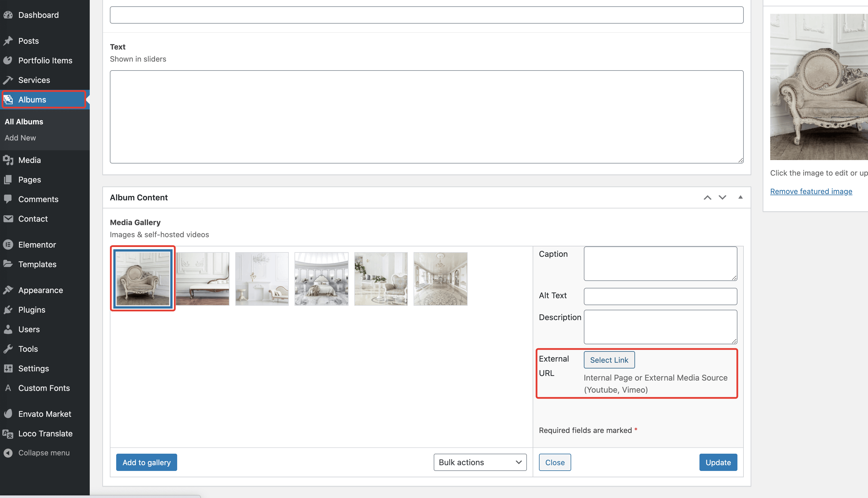Click the Appearance paintbrush icon
The image size is (868, 498).
(x=8, y=290)
